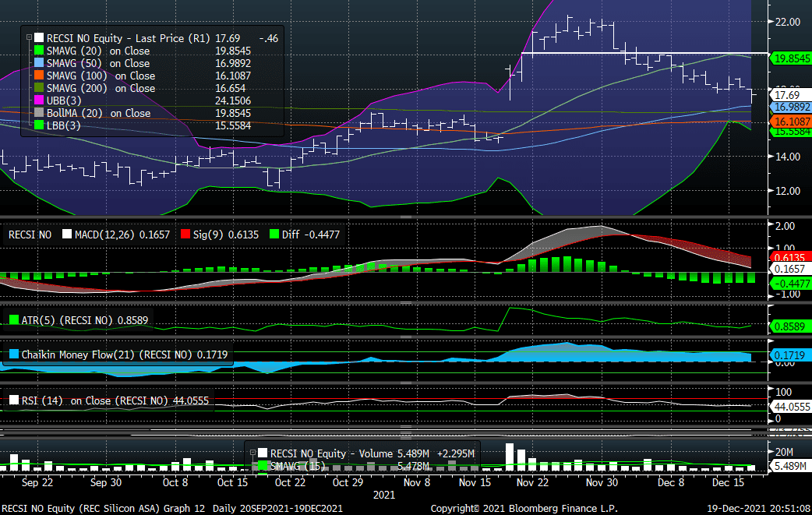The image size is (812, 515).
Task: Select the 'SMAVG (200) on Close' legend label
Action: pyautogui.click(x=101, y=88)
